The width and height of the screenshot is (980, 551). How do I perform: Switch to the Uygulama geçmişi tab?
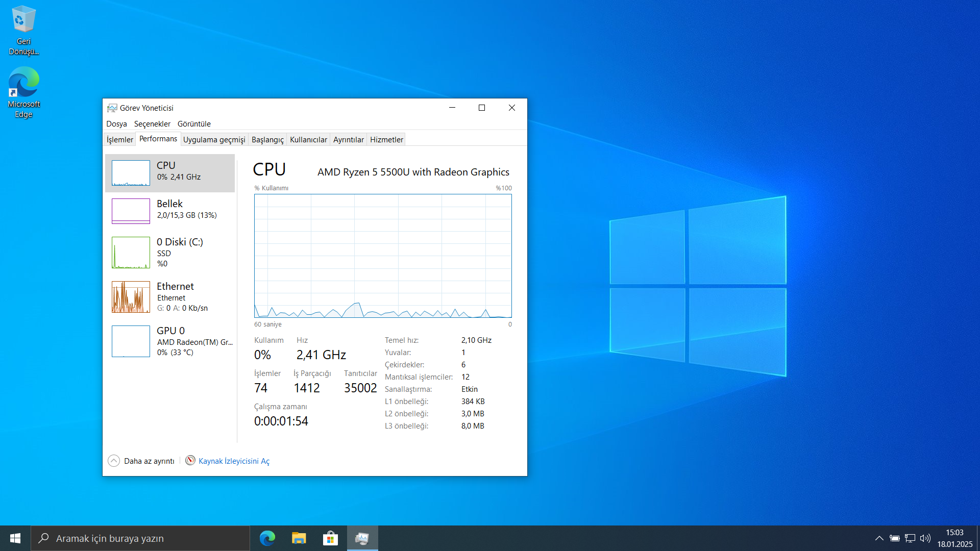pos(214,139)
